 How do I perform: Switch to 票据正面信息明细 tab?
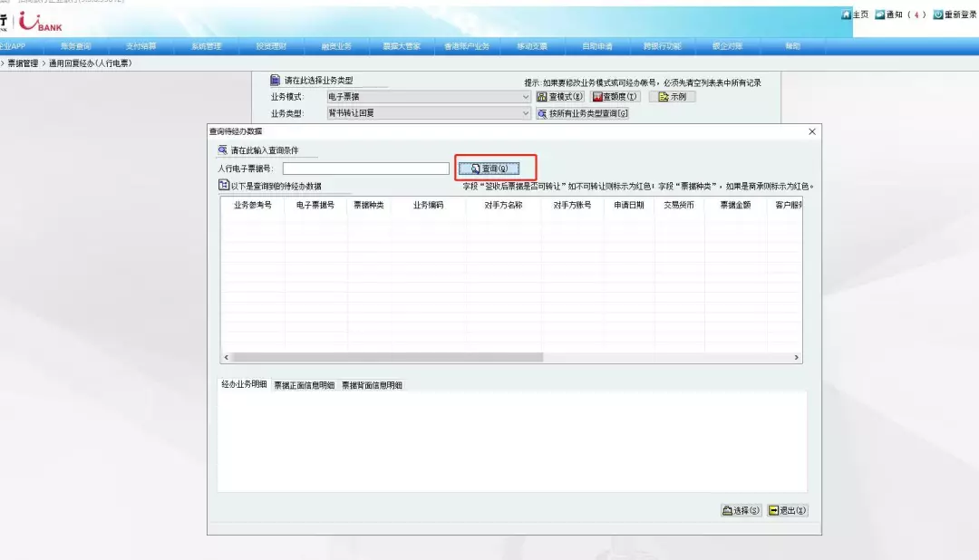pyautogui.click(x=305, y=385)
